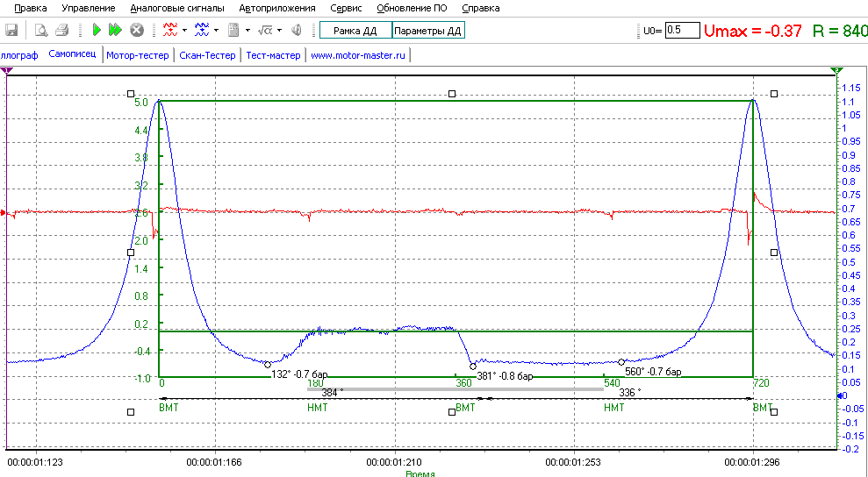Click the top-center handle of the green frame

452,94
